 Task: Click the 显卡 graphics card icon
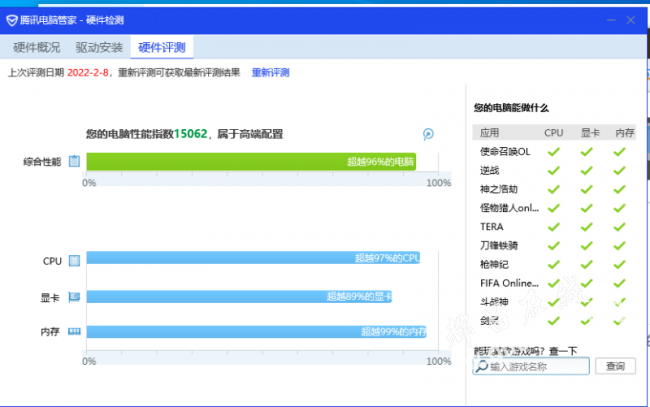74,297
